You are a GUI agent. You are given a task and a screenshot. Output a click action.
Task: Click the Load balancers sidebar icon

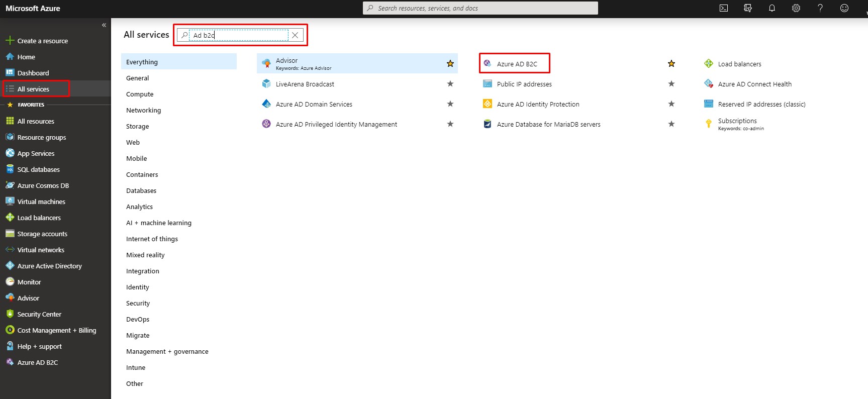click(10, 218)
